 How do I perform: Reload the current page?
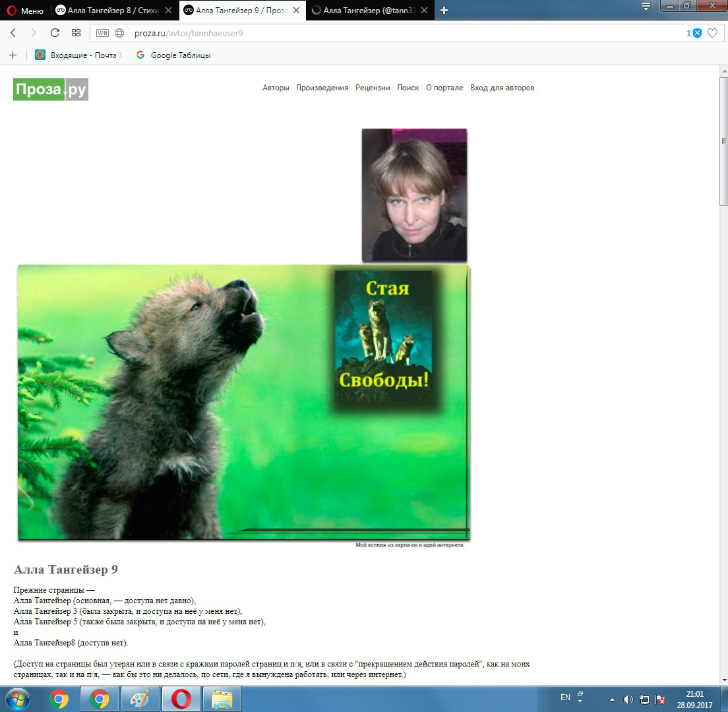click(x=55, y=33)
